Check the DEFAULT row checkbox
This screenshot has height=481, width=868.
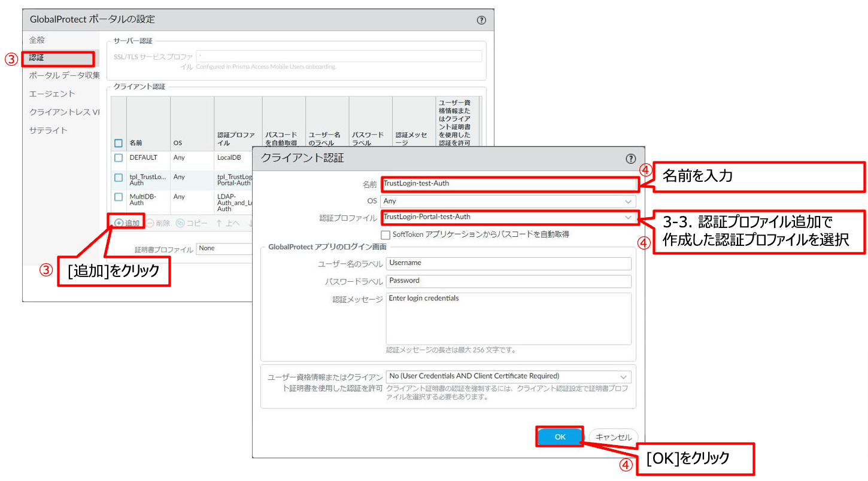pos(119,158)
